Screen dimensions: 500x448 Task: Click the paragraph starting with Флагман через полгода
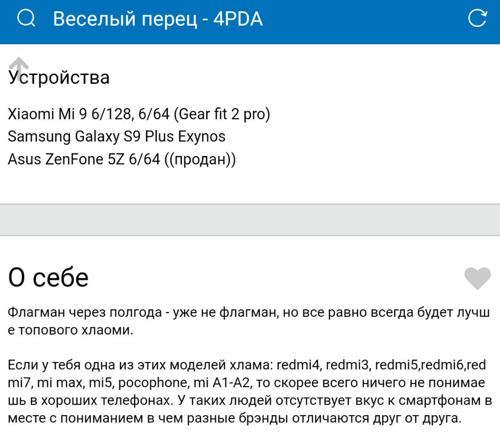[x=249, y=321]
